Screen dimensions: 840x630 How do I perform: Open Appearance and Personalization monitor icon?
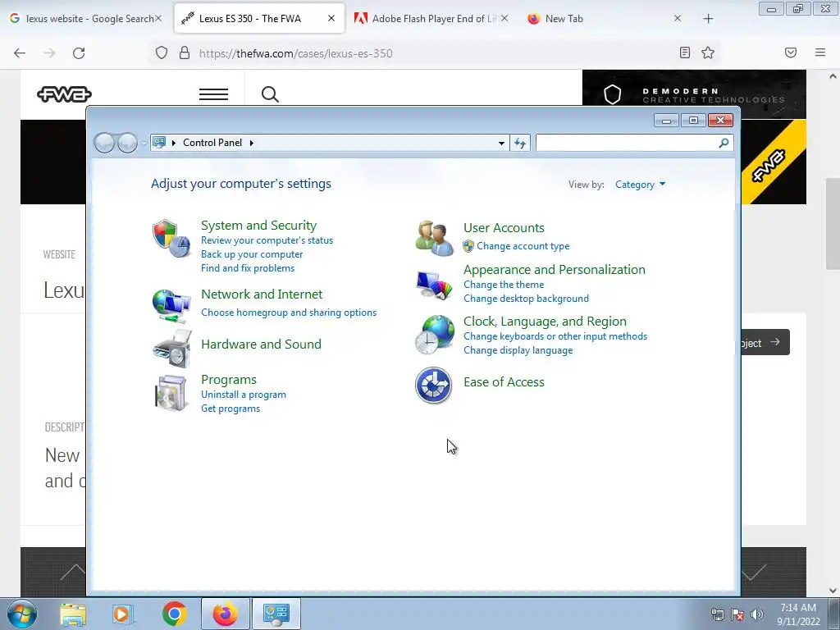click(434, 285)
